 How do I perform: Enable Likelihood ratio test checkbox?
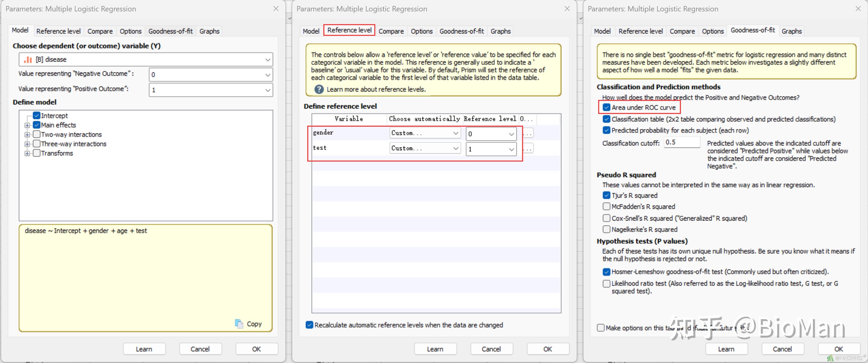coord(606,283)
